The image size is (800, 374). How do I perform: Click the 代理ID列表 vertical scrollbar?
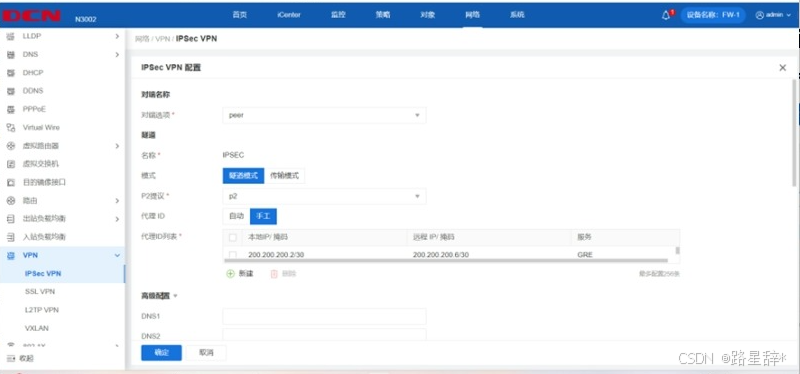[678, 251]
